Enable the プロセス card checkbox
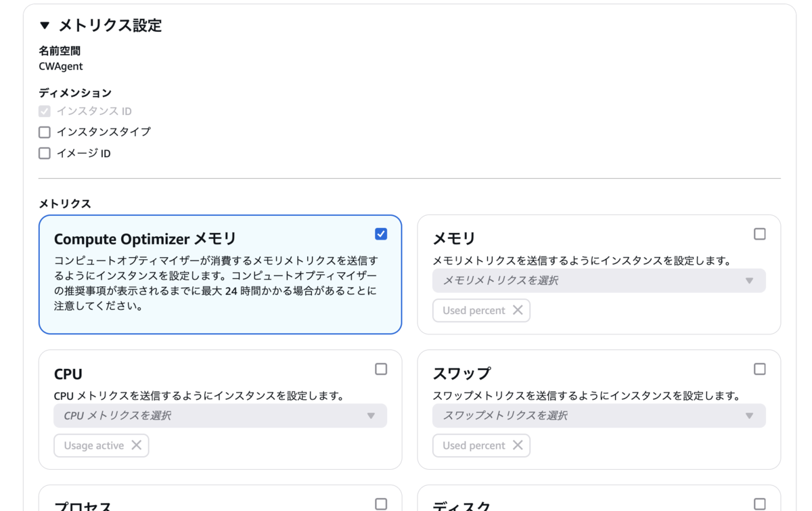The width and height of the screenshot is (812, 511). (381, 504)
